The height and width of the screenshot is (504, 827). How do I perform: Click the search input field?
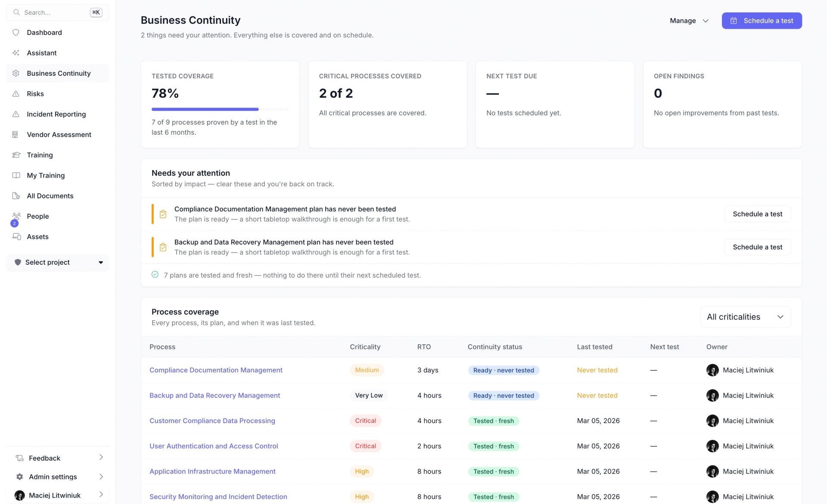[x=58, y=12]
